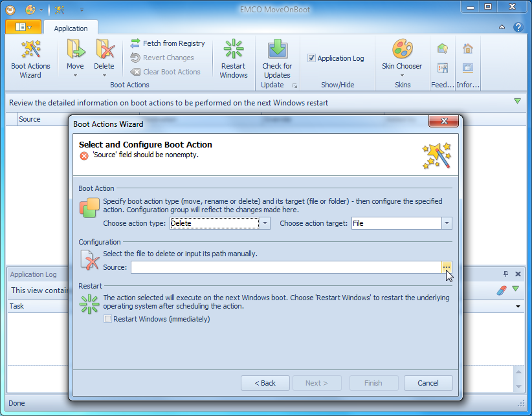Click the Delete boot action icon

104,50
